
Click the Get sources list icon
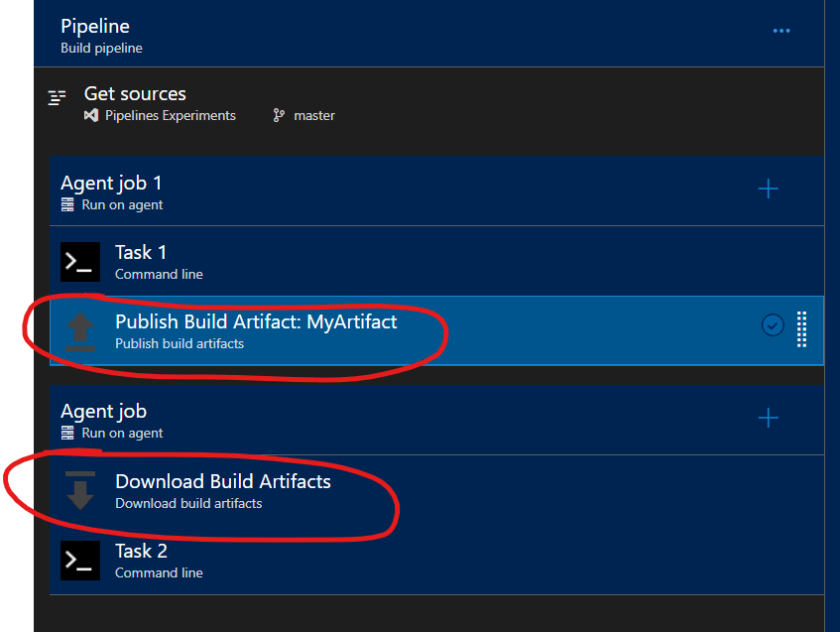point(57,97)
